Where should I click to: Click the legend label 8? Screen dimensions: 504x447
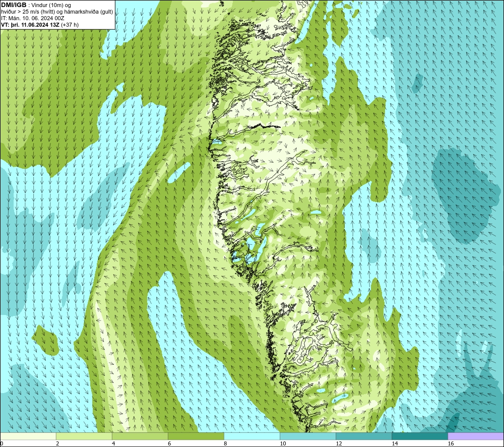[x=225, y=443]
